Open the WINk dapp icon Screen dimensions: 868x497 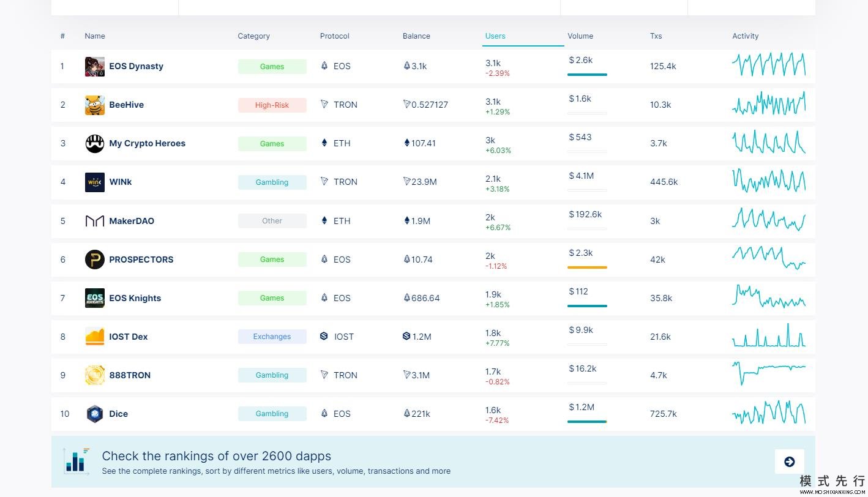tap(95, 182)
